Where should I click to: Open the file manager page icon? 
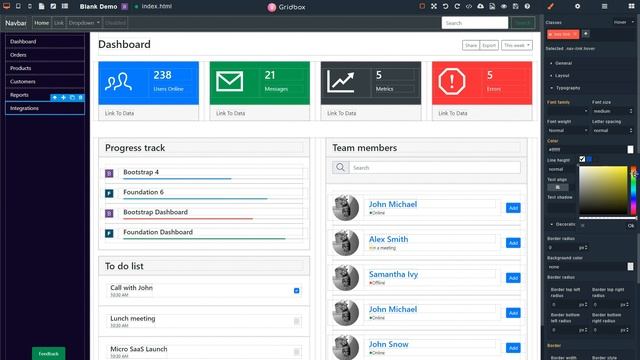(42, 6)
